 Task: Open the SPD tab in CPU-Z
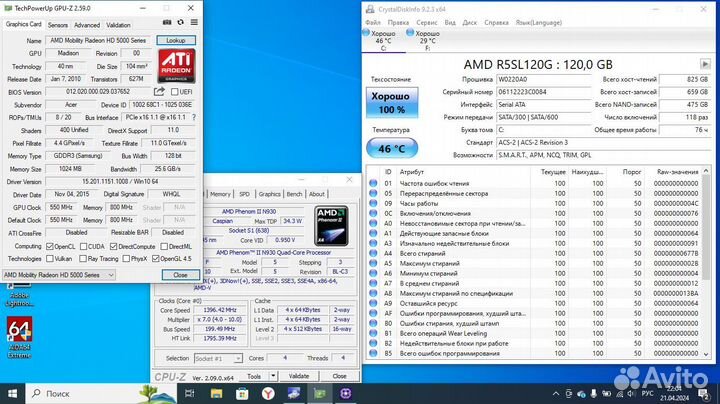244,194
